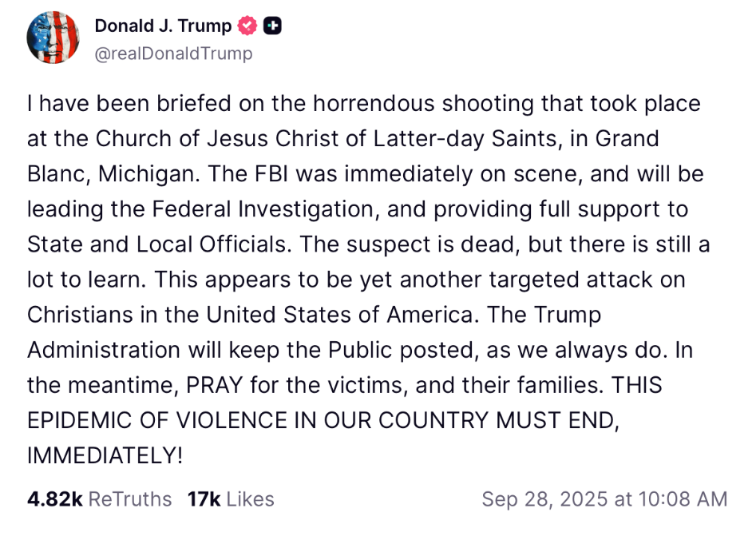View the 4.82k ReTruths list
The height and width of the screenshot is (536, 756).
pos(99,499)
